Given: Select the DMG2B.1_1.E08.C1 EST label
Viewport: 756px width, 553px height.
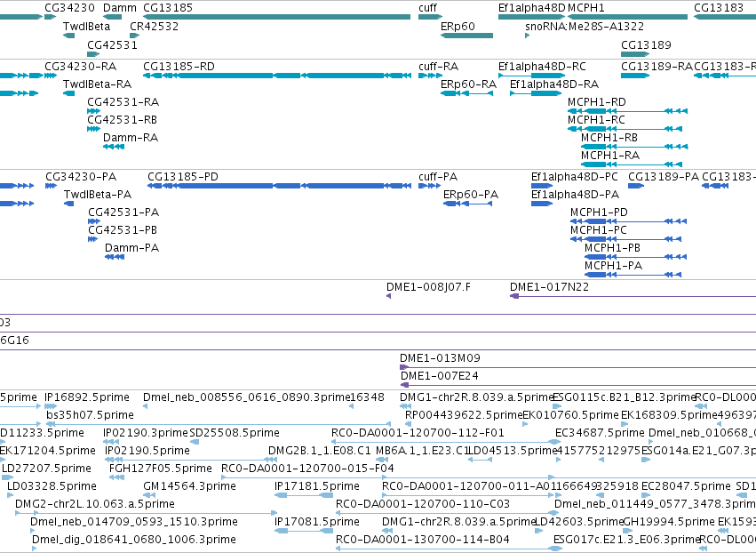Looking at the screenshot, I should 320,451.
